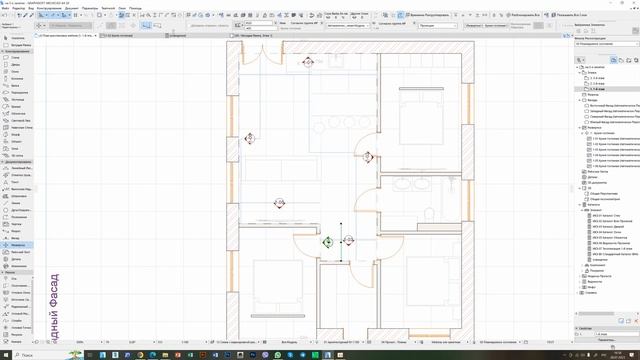Select the 3D-сетка (Mesh) tool
The height and width of the screenshot is (360, 640).
(x=16, y=156)
